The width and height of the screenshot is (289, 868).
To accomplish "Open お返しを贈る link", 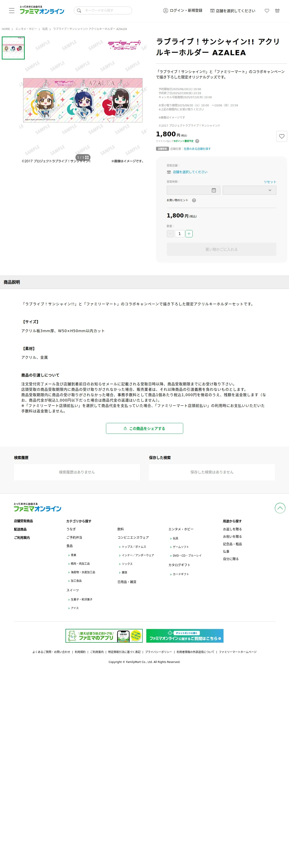I will coord(232,529).
